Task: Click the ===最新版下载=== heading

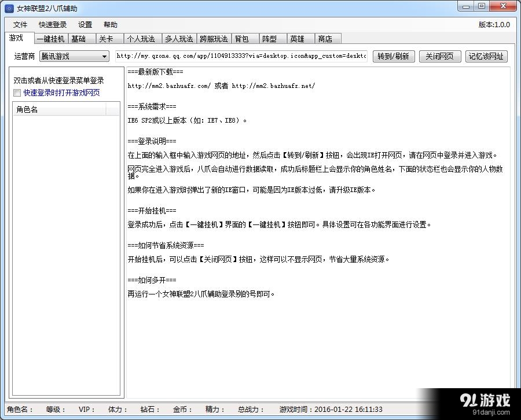Action: 156,72
